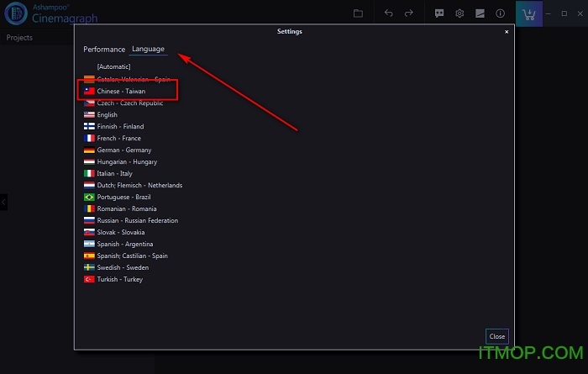Select the Language tab
This screenshot has width=588, height=374.
148,50
